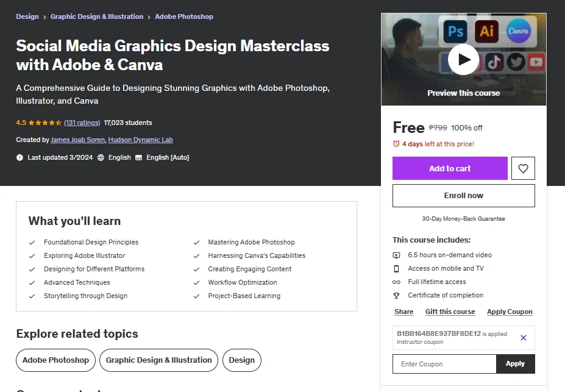The image size is (565, 392).
Task: Open Adobe Photoshop breadcrumb link
Action: click(x=184, y=16)
